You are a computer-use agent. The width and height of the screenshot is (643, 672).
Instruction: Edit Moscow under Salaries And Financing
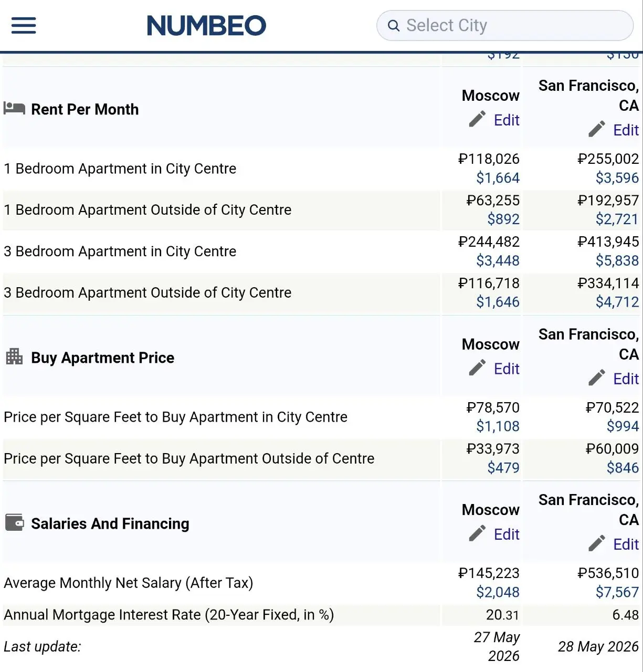507,534
